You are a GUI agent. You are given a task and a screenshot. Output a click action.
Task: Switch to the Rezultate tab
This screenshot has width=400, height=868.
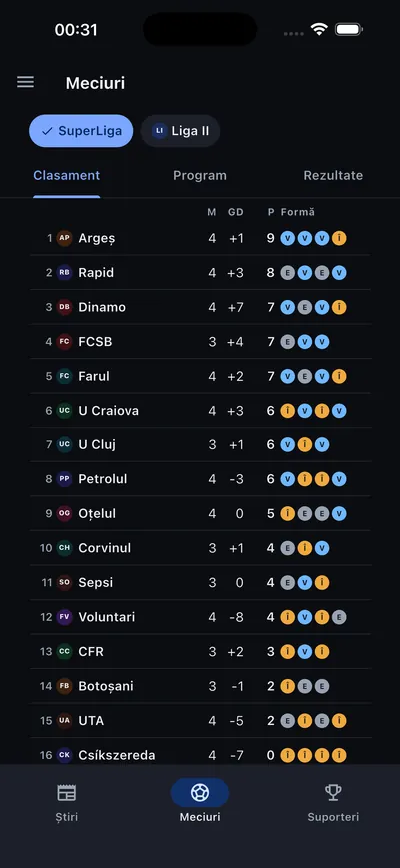click(x=333, y=176)
